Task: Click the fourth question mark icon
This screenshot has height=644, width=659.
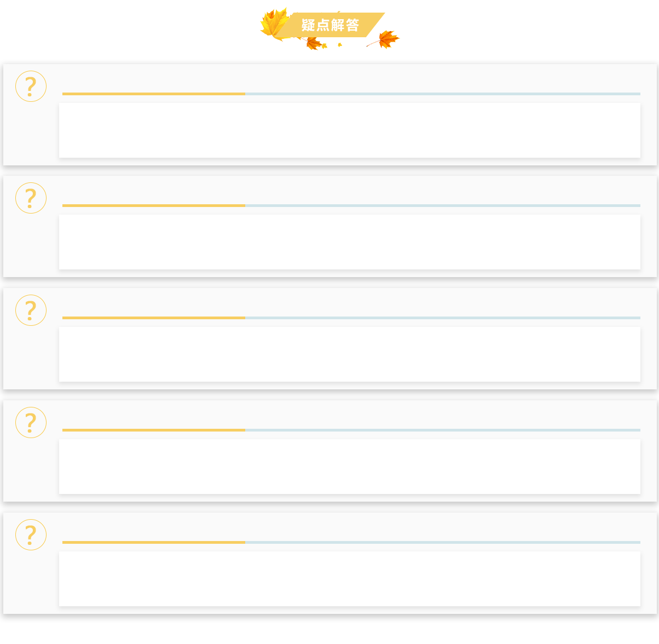Action: 31,422
